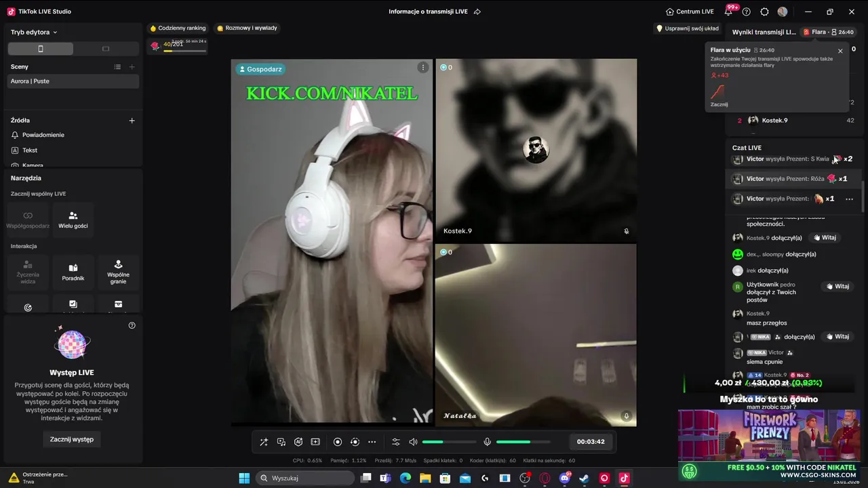
Task: Open the help question mark icon
Action: (747, 12)
